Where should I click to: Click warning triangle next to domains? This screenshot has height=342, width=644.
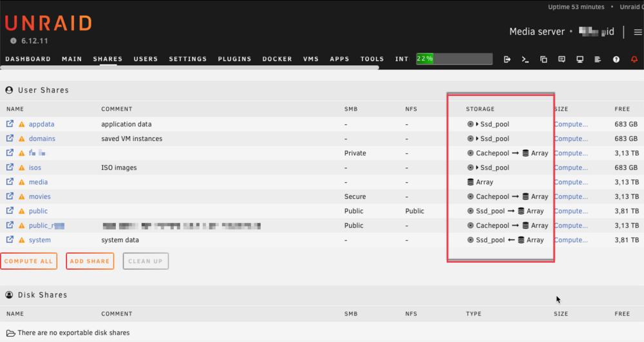point(22,138)
